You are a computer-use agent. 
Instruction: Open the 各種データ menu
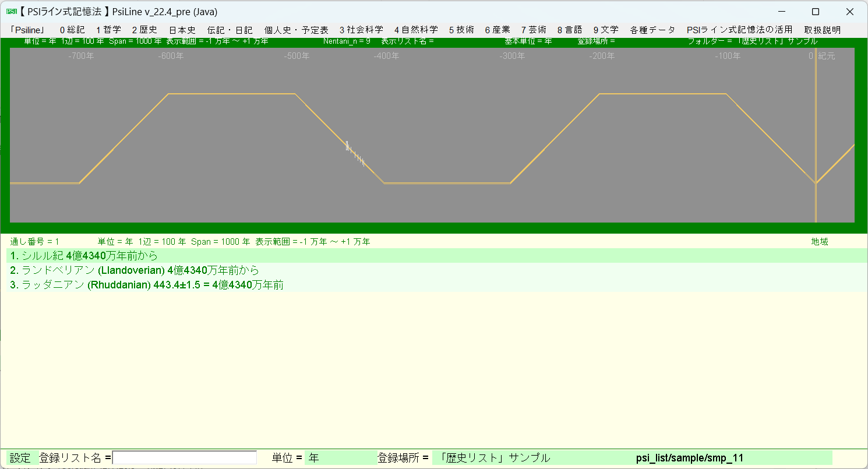pyautogui.click(x=652, y=30)
